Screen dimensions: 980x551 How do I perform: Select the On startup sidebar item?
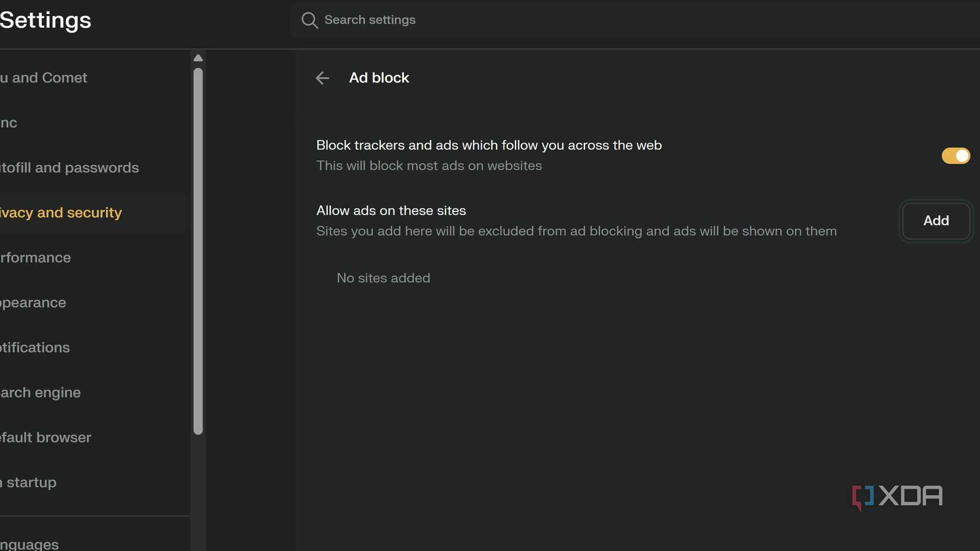29,483
